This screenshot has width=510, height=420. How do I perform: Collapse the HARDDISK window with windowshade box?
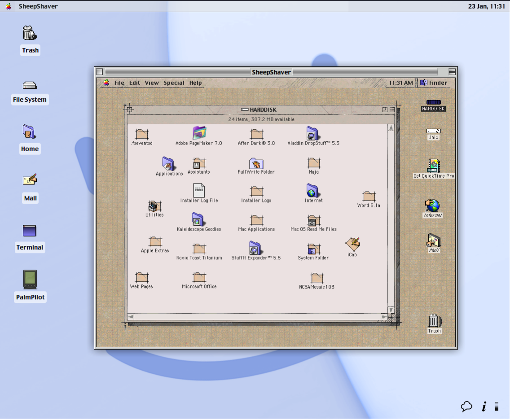392,110
